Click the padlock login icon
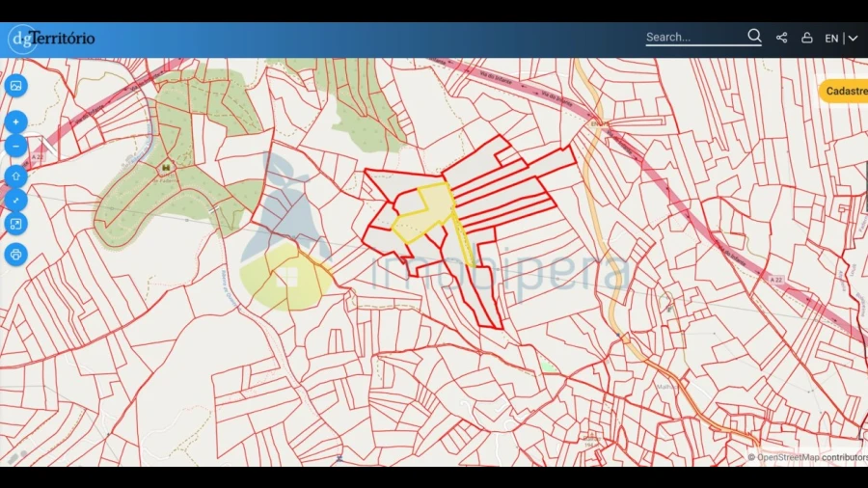 point(807,38)
